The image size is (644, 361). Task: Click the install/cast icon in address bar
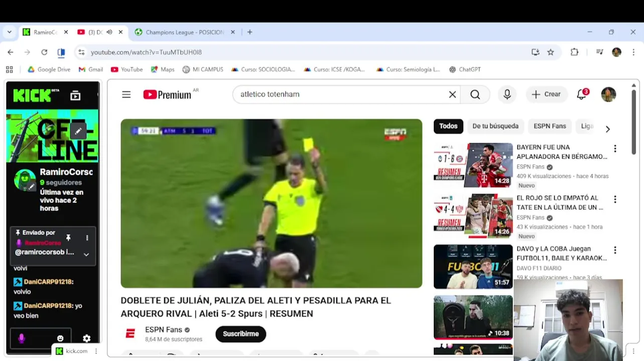point(536,52)
